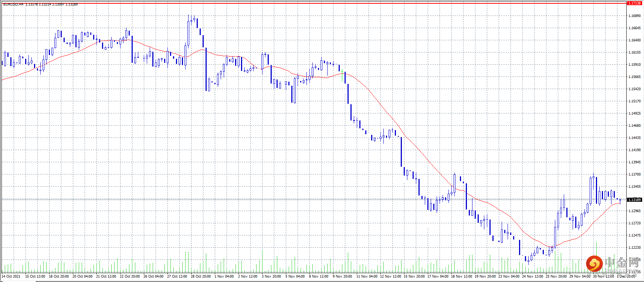Click the 5 Nov 04:00 time axis label
Screen dimensions: 644x282
coord(295,276)
